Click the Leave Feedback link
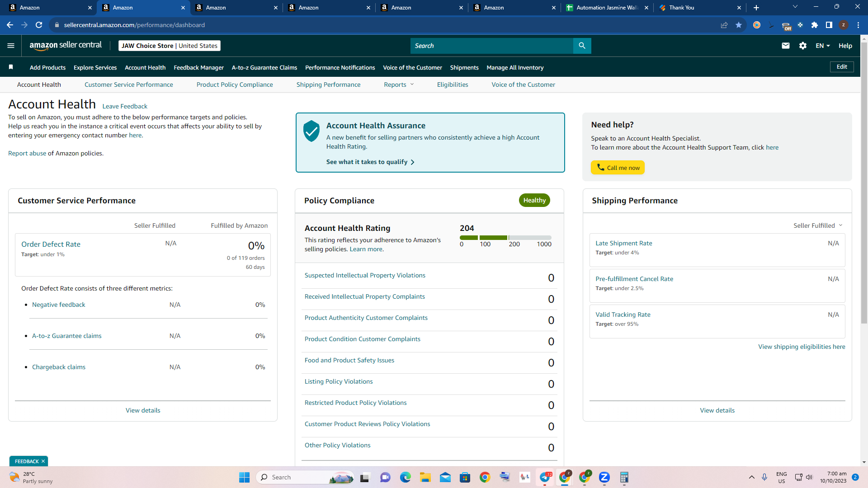The width and height of the screenshot is (868, 488). tap(125, 106)
